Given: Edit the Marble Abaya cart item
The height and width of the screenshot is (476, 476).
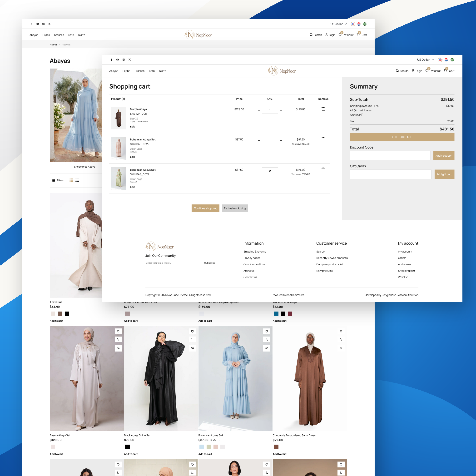Looking at the screenshot, I should pyautogui.click(x=132, y=127).
